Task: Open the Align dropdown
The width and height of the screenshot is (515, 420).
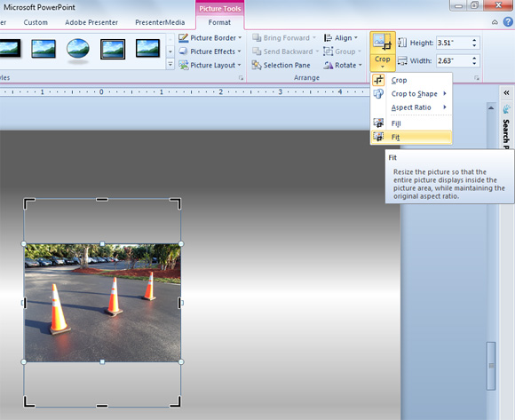Action: (341, 38)
